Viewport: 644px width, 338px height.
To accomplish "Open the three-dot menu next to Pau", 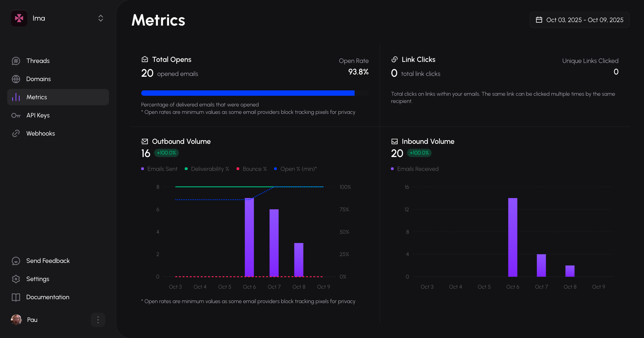I will tap(98, 320).
